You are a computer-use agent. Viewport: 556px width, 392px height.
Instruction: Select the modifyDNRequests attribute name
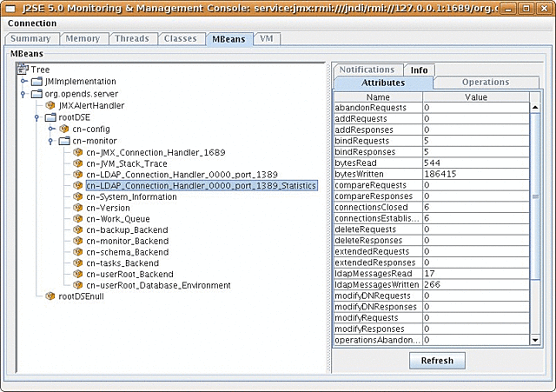click(379, 296)
